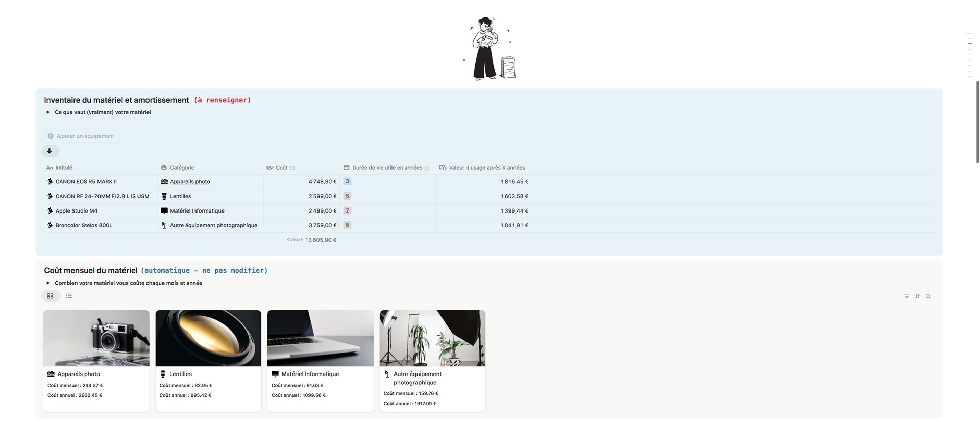
Task: Open Autre équipement photographique studio thumbnail
Action: click(432, 338)
